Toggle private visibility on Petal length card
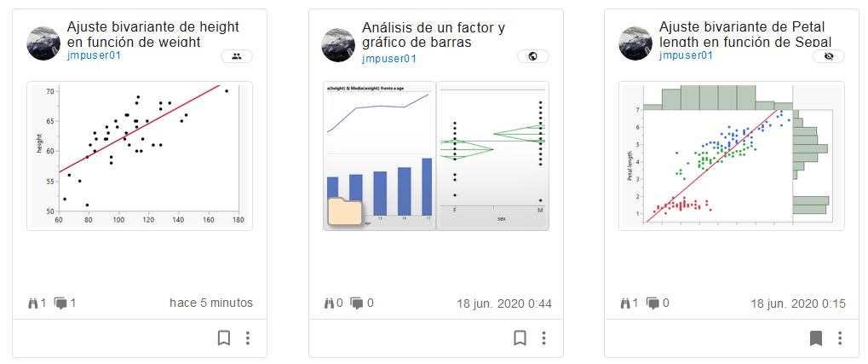Image resolution: width=868 pixels, height=364 pixels. 828,57
